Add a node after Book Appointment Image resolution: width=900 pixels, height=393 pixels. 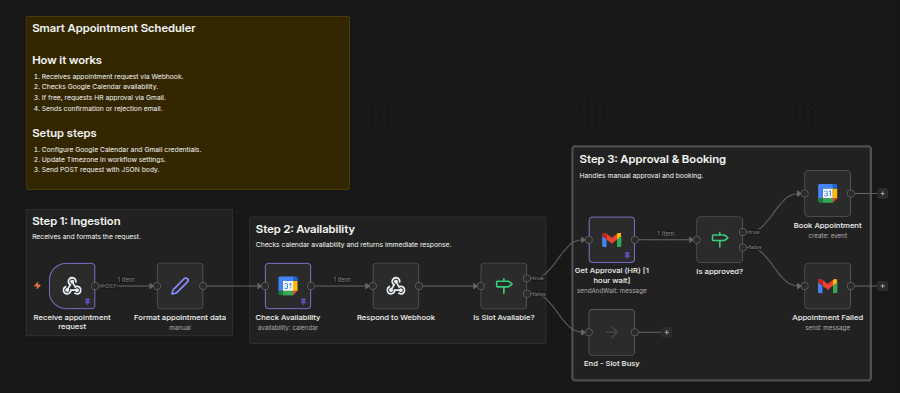point(882,193)
